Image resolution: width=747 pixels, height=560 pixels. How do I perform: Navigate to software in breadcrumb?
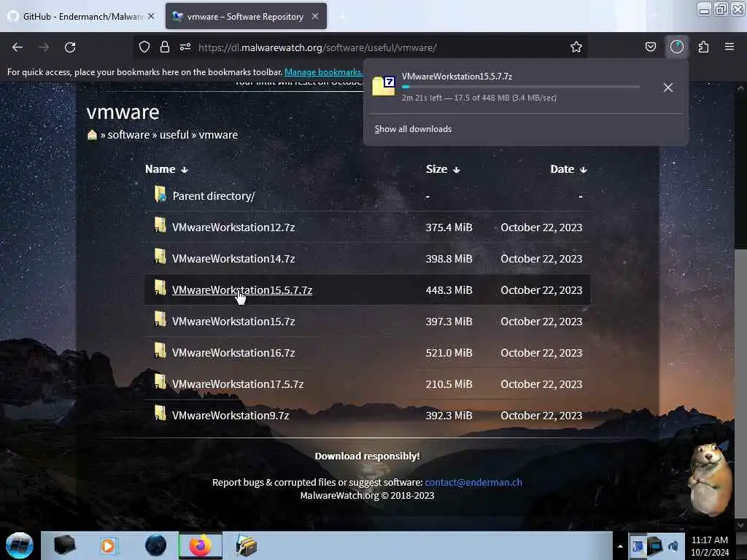click(x=128, y=135)
